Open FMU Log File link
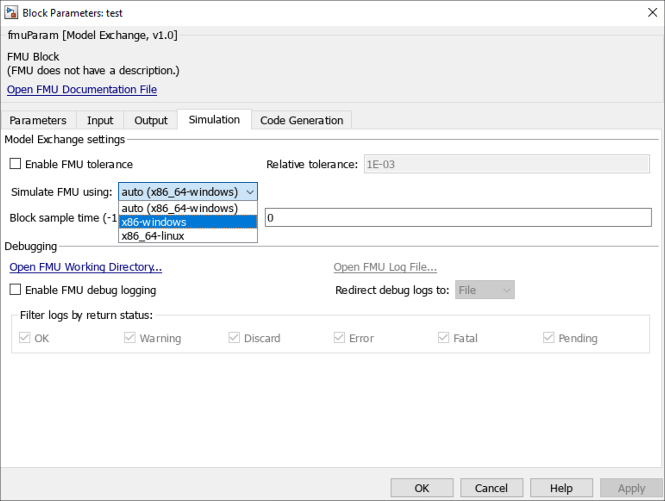665x501 pixels. 385,267
